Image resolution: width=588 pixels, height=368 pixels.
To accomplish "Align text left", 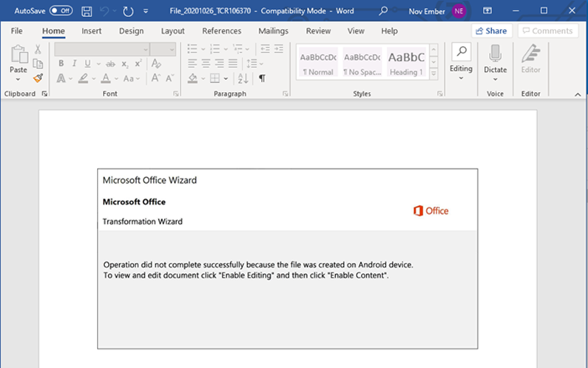I will click(x=192, y=64).
